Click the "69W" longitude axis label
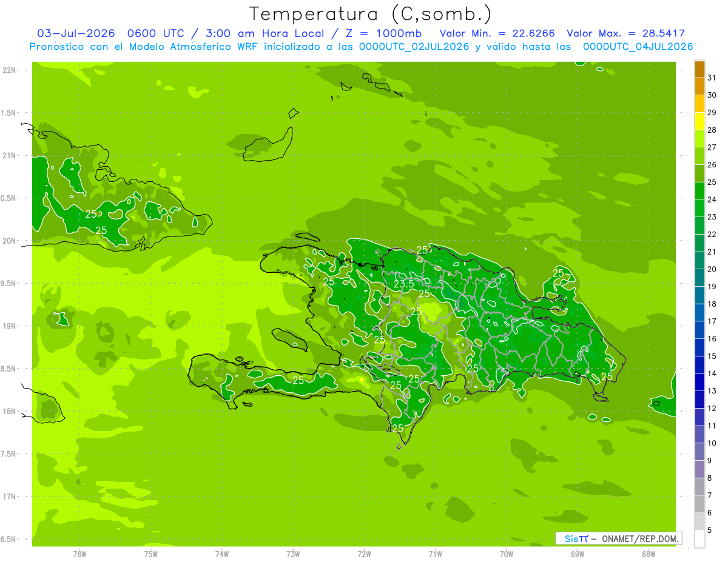 coord(578,554)
